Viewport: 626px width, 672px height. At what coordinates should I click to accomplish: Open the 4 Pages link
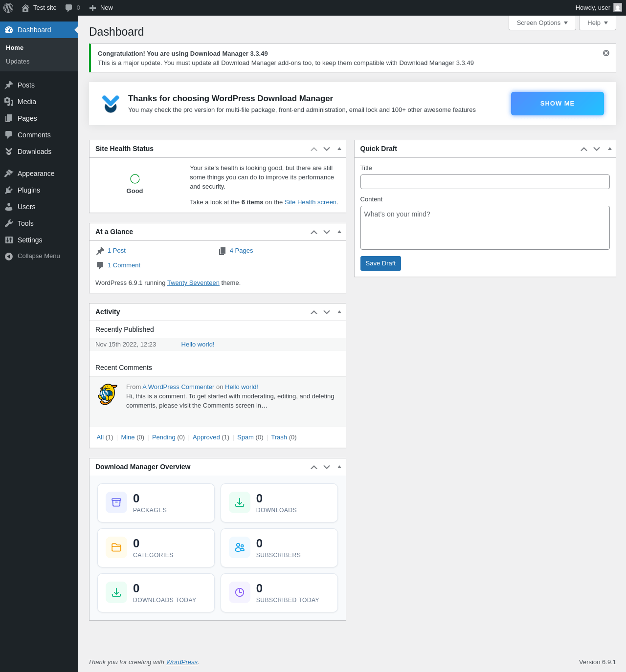(x=241, y=251)
